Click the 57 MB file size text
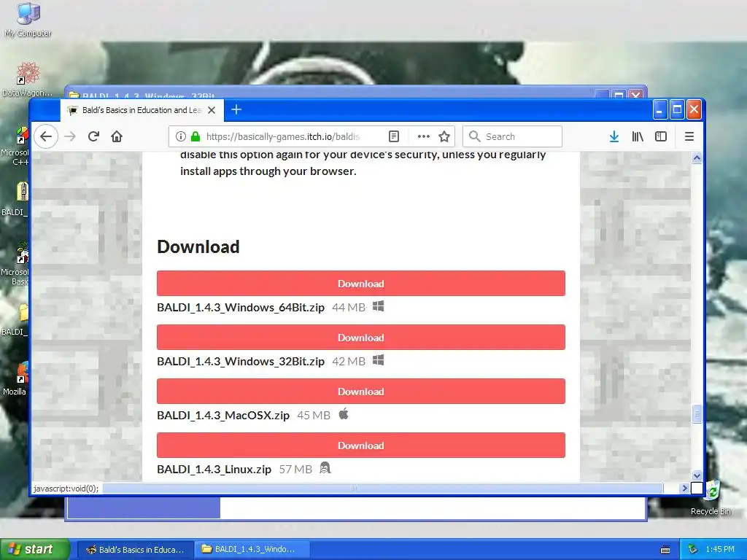This screenshot has width=747, height=560. pyautogui.click(x=295, y=470)
